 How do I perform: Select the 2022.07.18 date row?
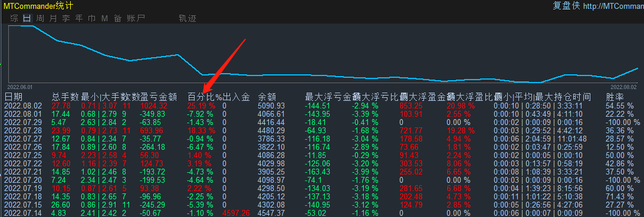322,196
